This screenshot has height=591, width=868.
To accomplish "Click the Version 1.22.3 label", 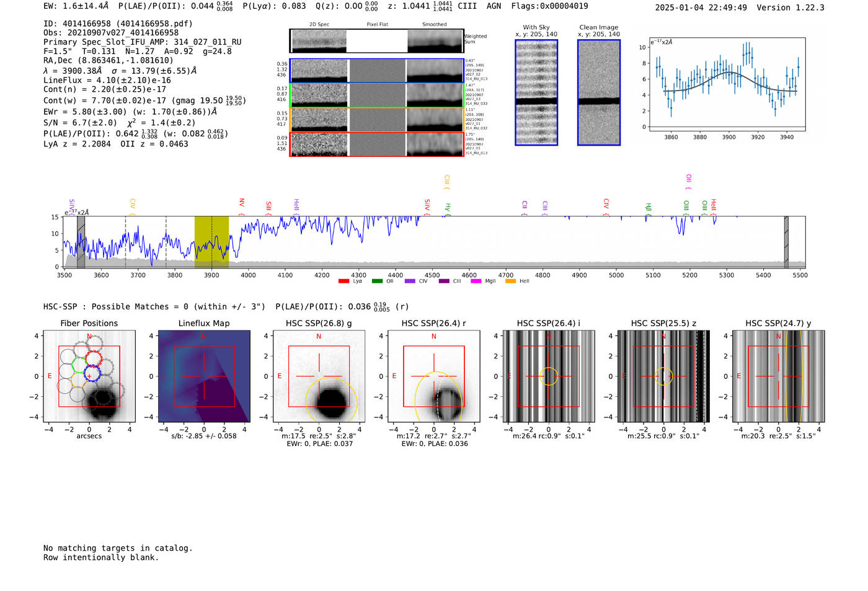I will point(790,7).
